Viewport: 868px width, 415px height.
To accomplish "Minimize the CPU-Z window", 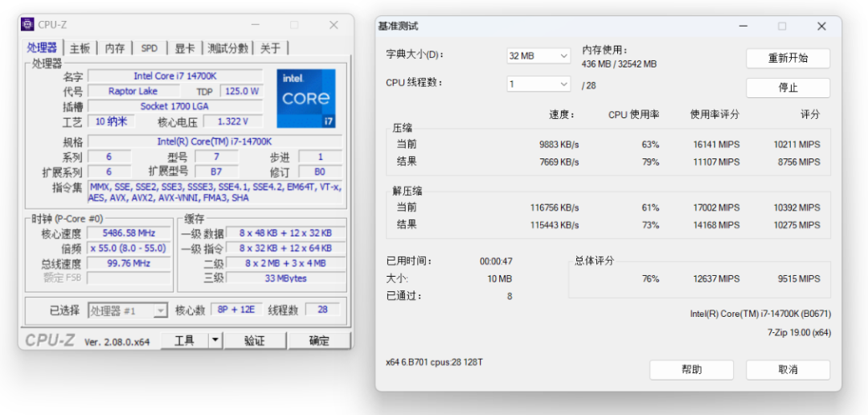I will (256, 25).
